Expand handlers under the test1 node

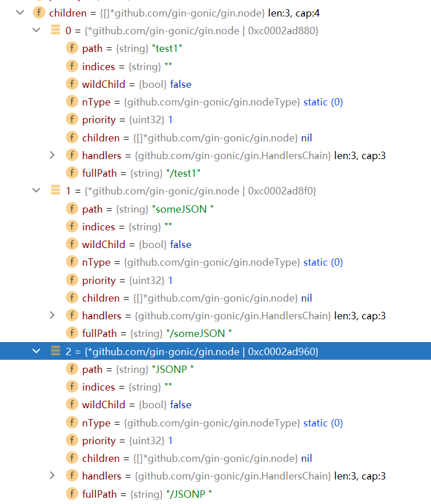(52, 155)
